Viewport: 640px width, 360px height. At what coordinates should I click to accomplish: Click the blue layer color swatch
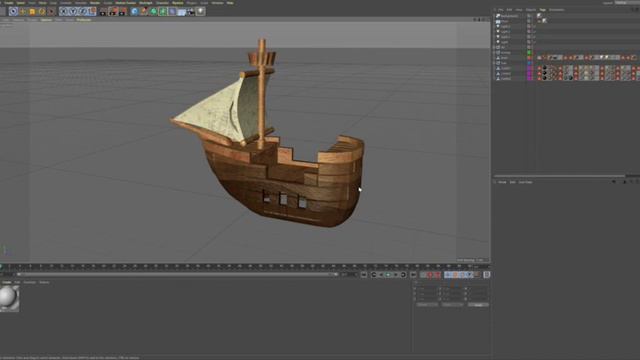529,63
